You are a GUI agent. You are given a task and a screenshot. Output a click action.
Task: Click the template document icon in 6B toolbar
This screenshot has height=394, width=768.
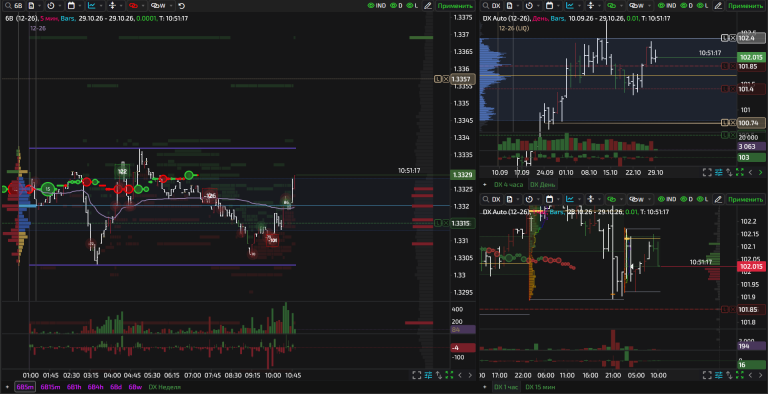click(31, 6)
